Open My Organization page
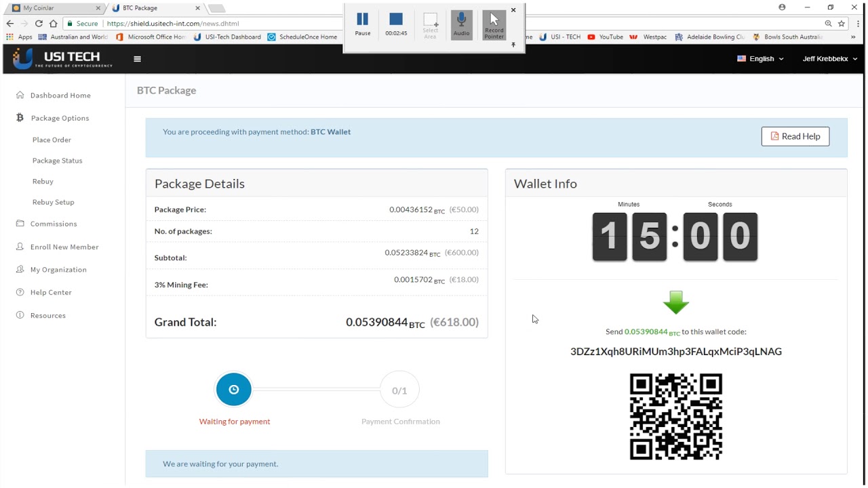Screen dimensions: 868x488 click(58, 270)
